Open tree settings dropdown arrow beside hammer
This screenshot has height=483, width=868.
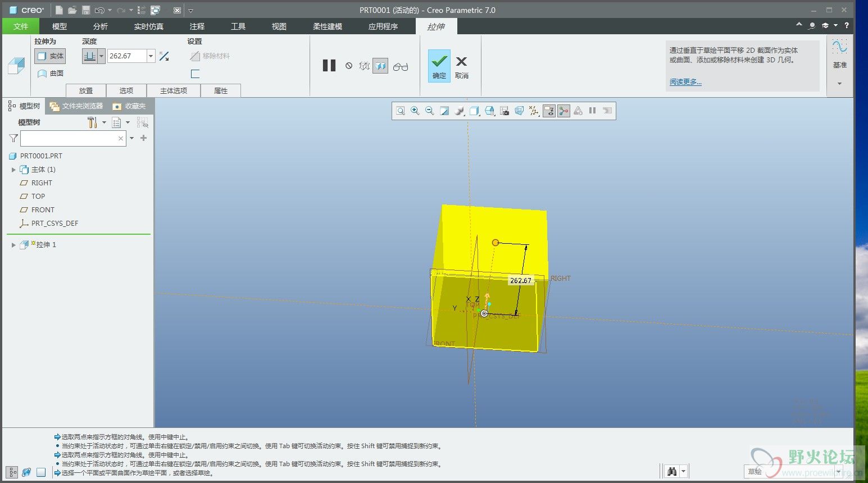coord(104,122)
